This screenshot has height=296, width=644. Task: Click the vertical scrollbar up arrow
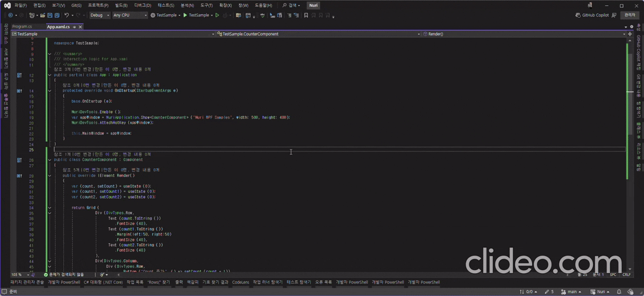pos(629,40)
